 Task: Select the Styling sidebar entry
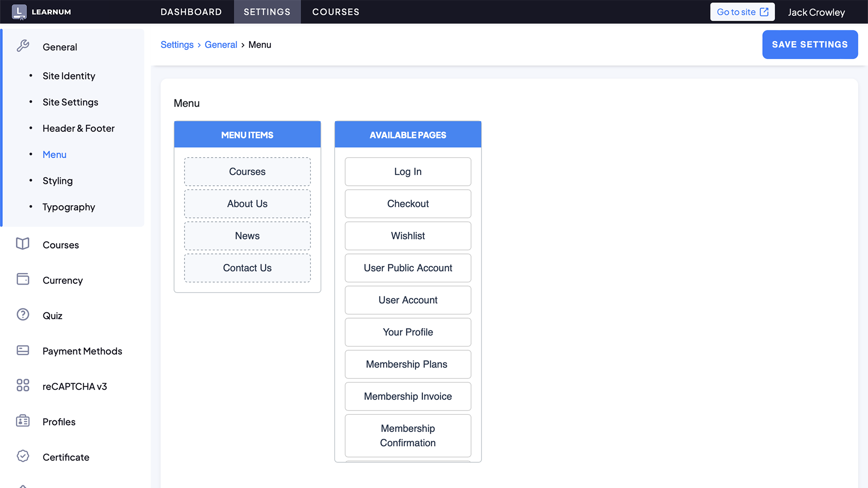[57, 181]
